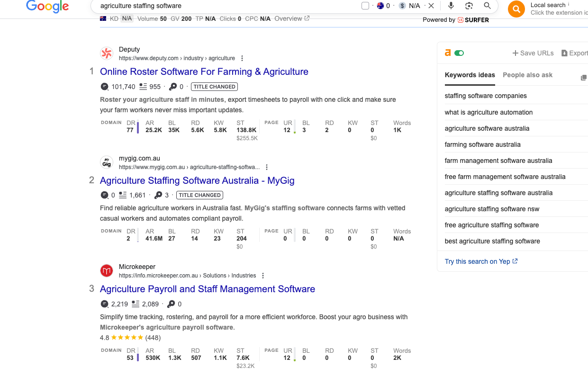The image size is (588, 376).
Task: Switch to the 'People also ask' tab
Action: (x=527, y=75)
